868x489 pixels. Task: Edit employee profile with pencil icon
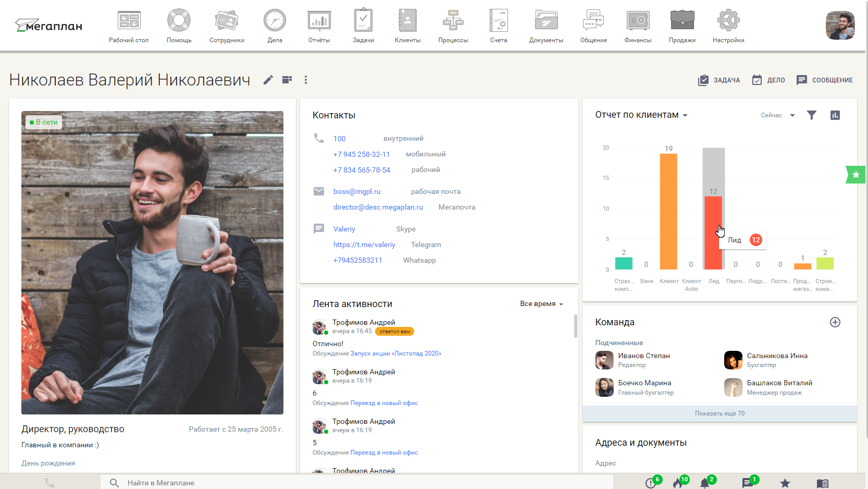[x=268, y=80]
